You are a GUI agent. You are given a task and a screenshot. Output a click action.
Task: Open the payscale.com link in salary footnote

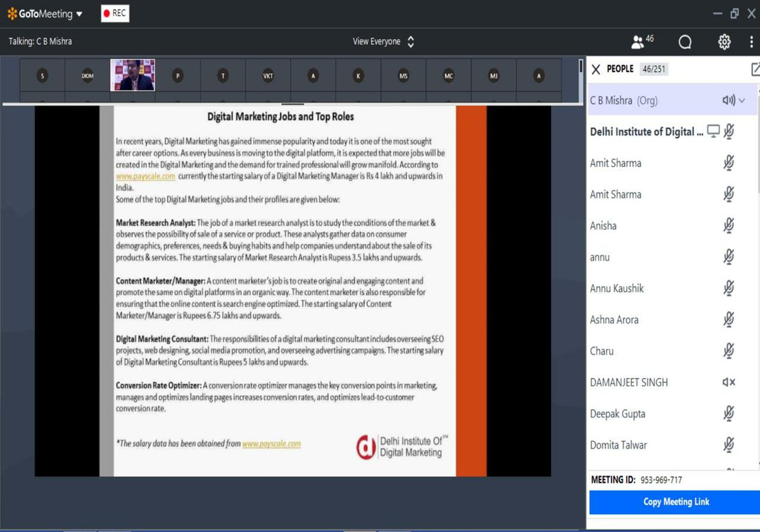272,444
